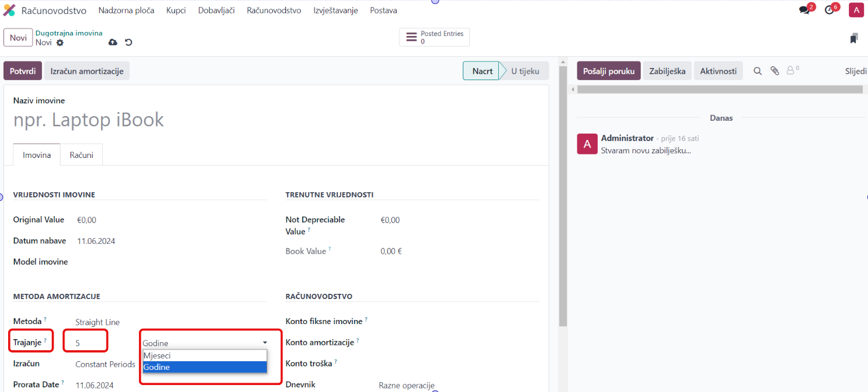
Task: Click the Izračun amortizacije button
Action: click(x=87, y=71)
